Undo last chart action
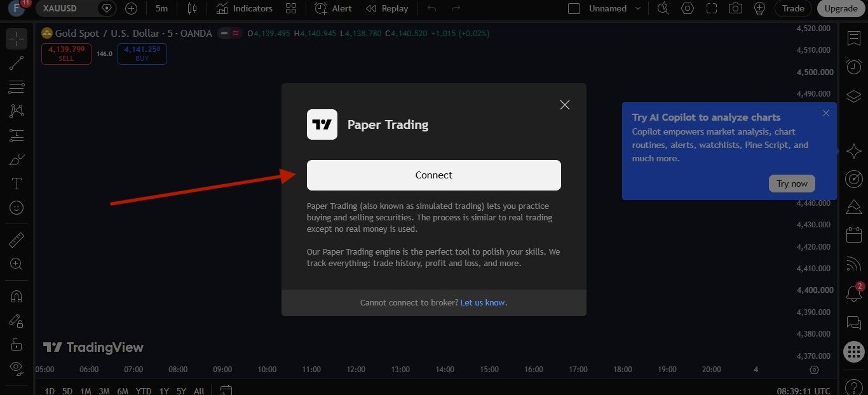The height and width of the screenshot is (395, 868). click(x=432, y=8)
